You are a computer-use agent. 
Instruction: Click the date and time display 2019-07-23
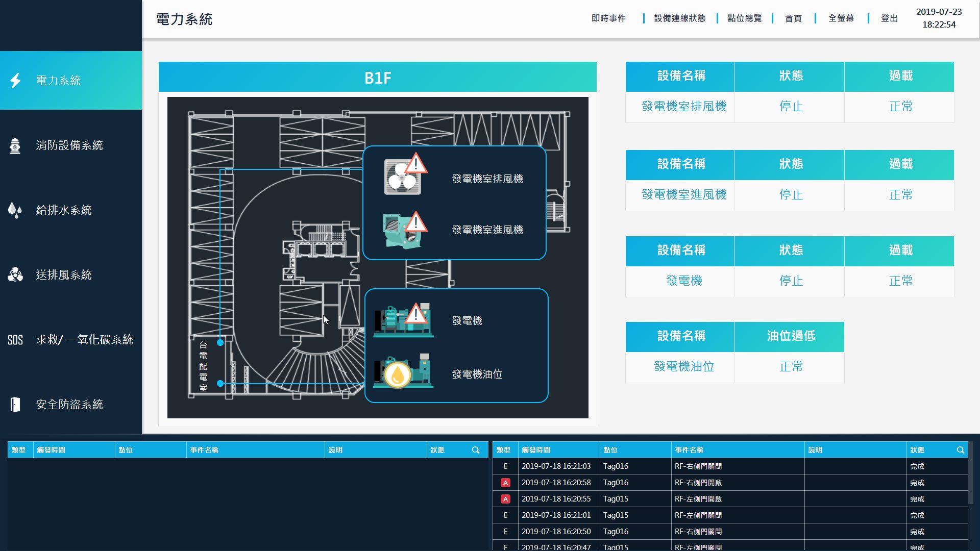[x=939, y=18]
